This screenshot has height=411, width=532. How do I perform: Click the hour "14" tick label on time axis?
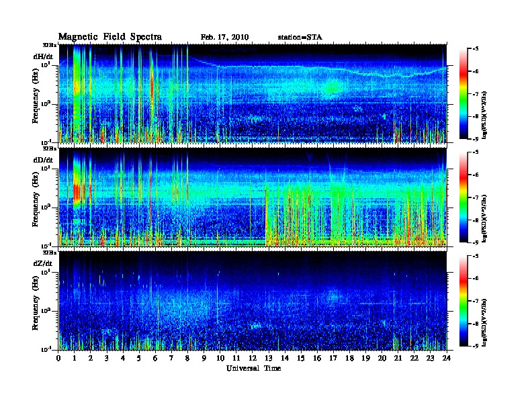pos(285,359)
